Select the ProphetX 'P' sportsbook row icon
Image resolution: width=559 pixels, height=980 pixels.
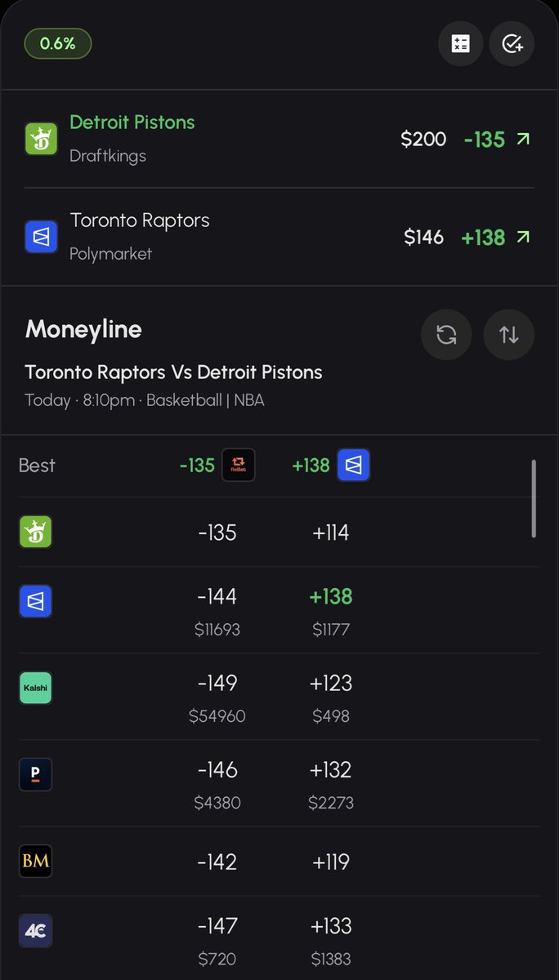tap(36, 774)
